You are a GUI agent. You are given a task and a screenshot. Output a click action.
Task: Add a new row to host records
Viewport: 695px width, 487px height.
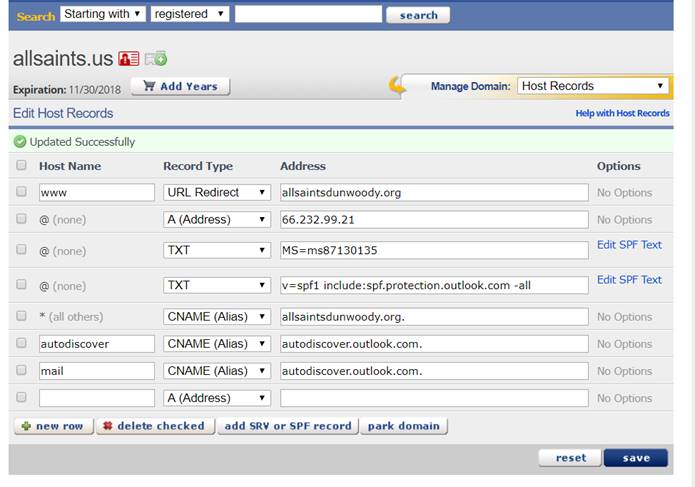click(53, 426)
